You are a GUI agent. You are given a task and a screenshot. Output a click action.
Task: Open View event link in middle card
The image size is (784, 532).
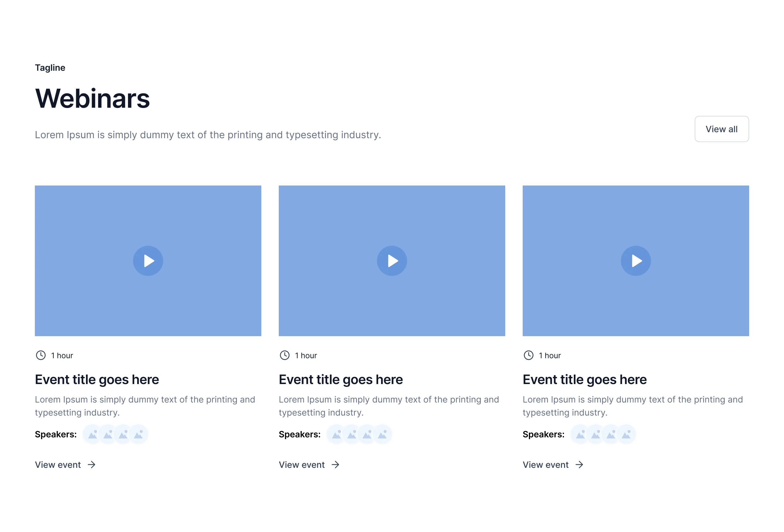coord(309,465)
